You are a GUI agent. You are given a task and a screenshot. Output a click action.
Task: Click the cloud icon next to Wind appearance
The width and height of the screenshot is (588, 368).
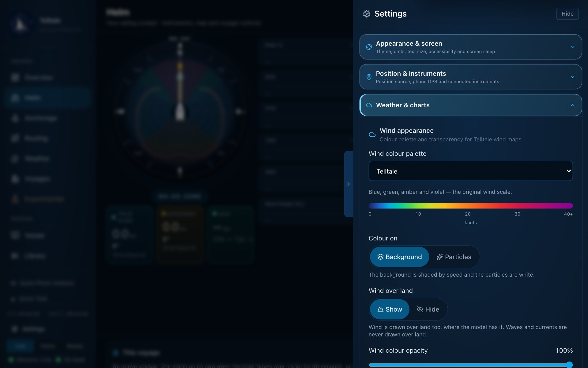(372, 135)
